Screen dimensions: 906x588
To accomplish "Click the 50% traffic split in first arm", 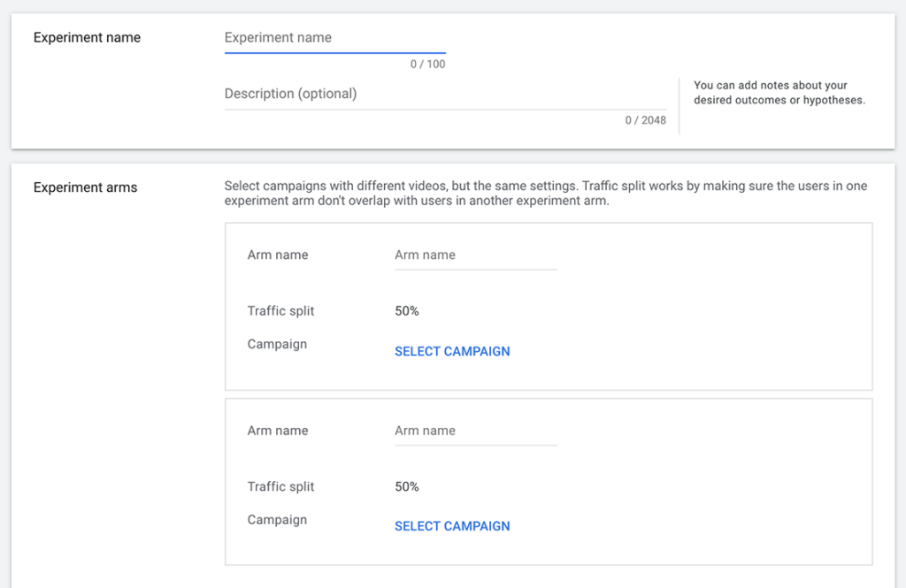I will [403, 310].
